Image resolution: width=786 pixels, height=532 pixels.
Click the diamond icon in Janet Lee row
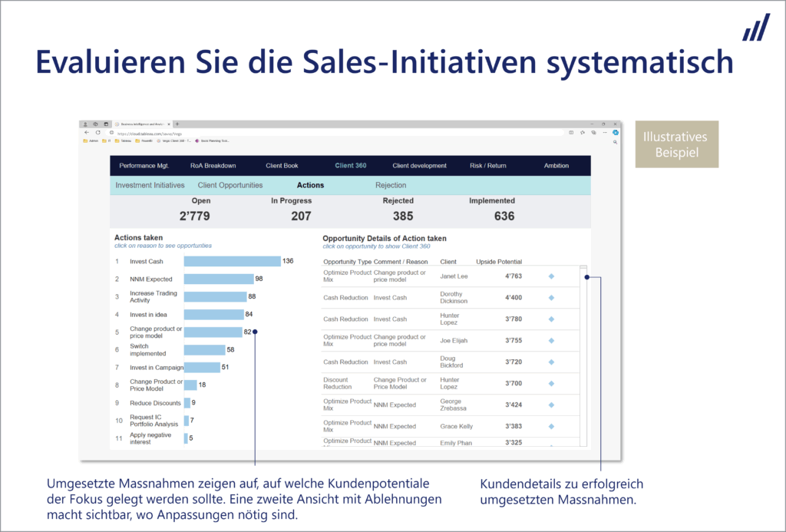(x=551, y=276)
